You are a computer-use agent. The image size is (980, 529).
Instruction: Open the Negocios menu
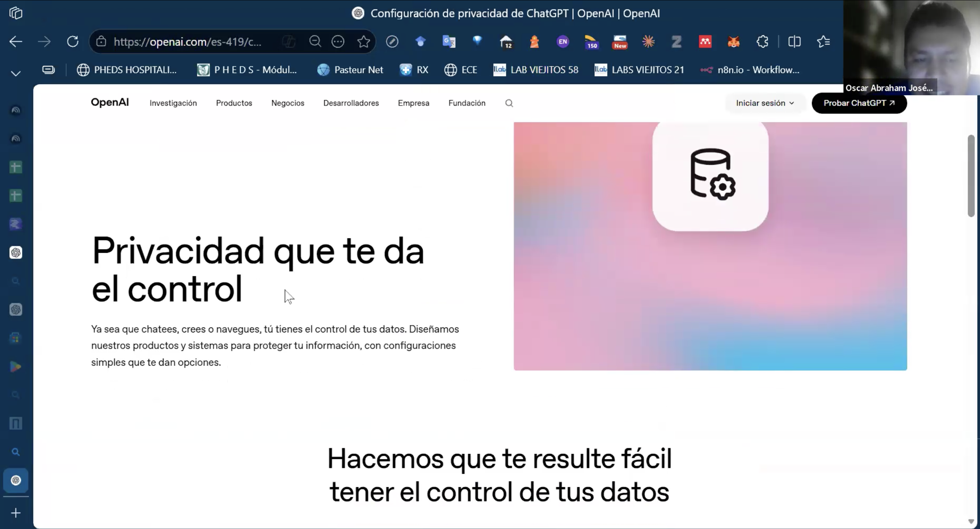(x=288, y=103)
